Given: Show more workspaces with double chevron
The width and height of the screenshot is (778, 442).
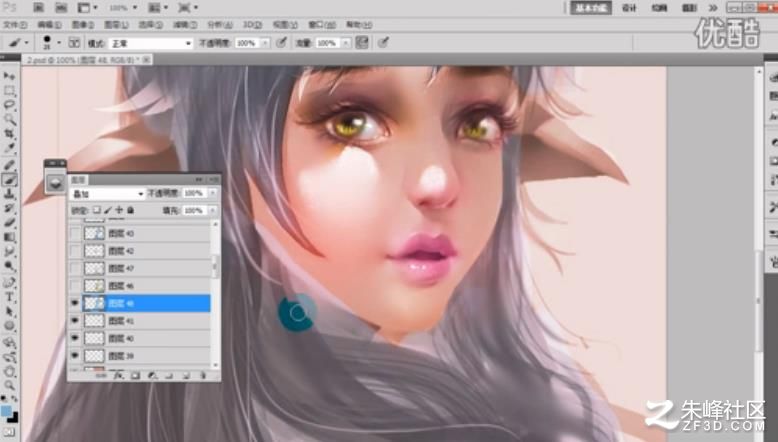Looking at the screenshot, I should click(713, 8).
